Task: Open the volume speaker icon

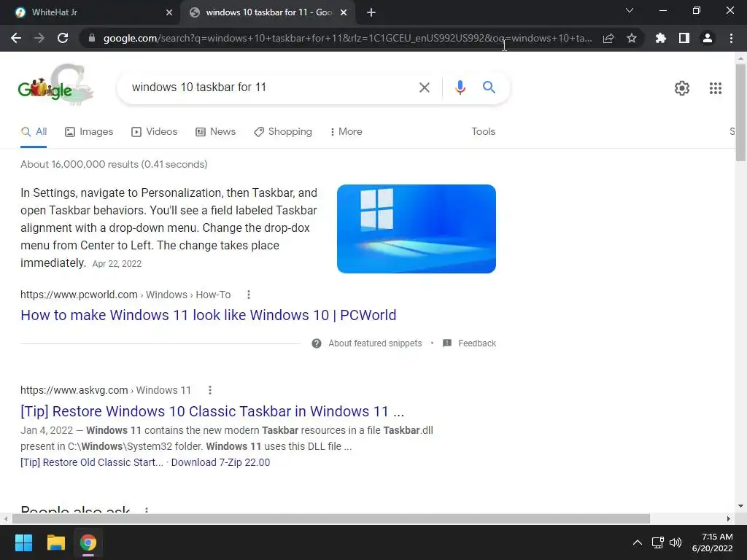Action: pyautogui.click(x=676, y=542)
